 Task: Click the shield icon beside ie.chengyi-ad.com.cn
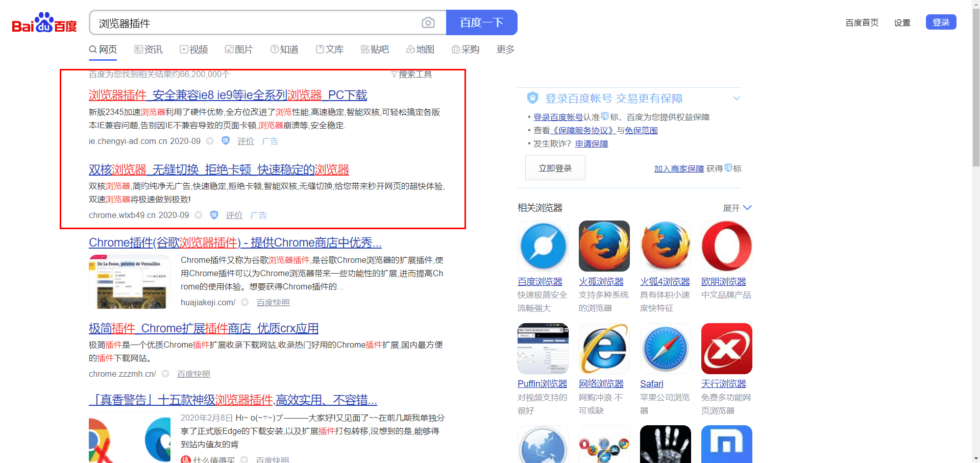point(226,141)
